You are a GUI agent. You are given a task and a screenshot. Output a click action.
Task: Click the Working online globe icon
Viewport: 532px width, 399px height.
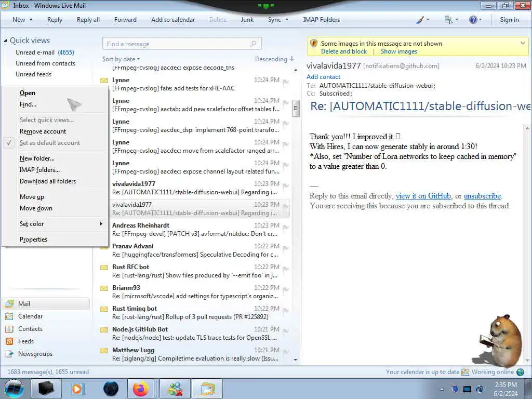tap(520, 372)
